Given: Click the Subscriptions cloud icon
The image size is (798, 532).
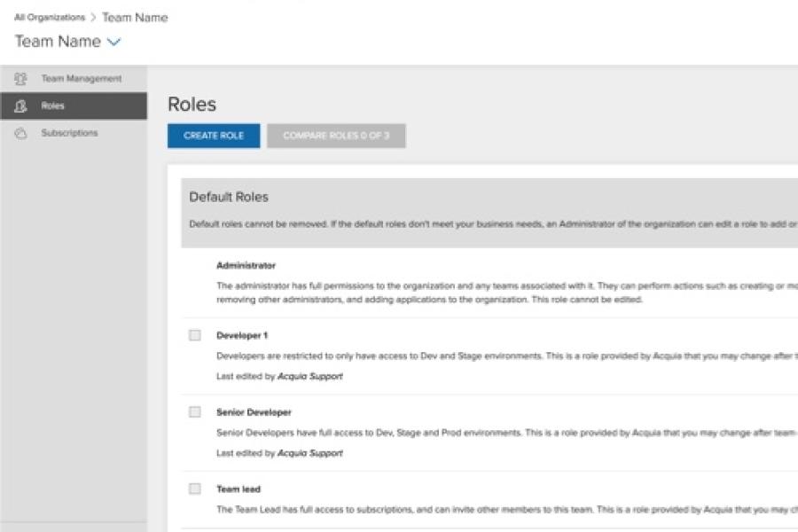Looking at the screenshot, I should [21, 133].
